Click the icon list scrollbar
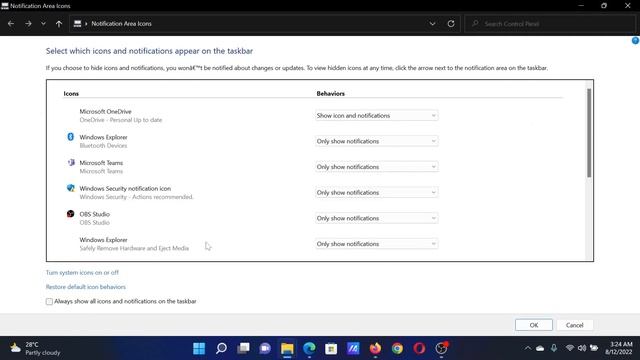 click(x=589, y=133)
